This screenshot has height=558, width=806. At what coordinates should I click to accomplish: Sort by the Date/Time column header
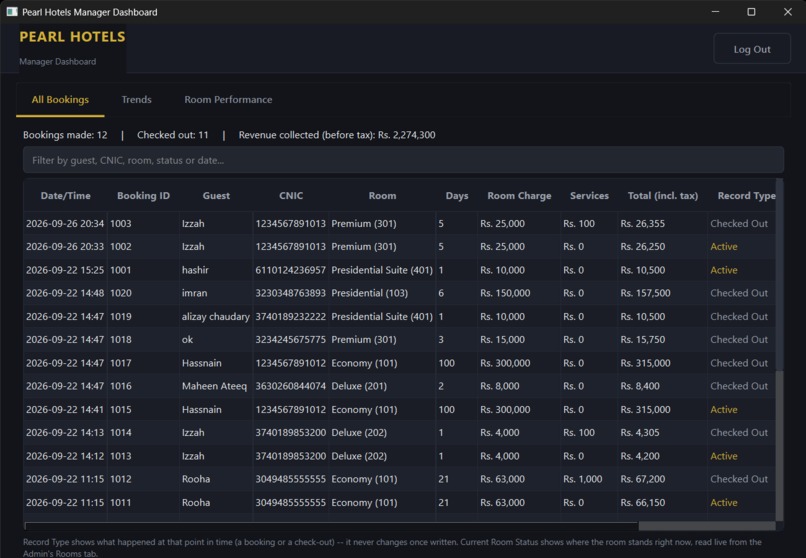[65, 196]
